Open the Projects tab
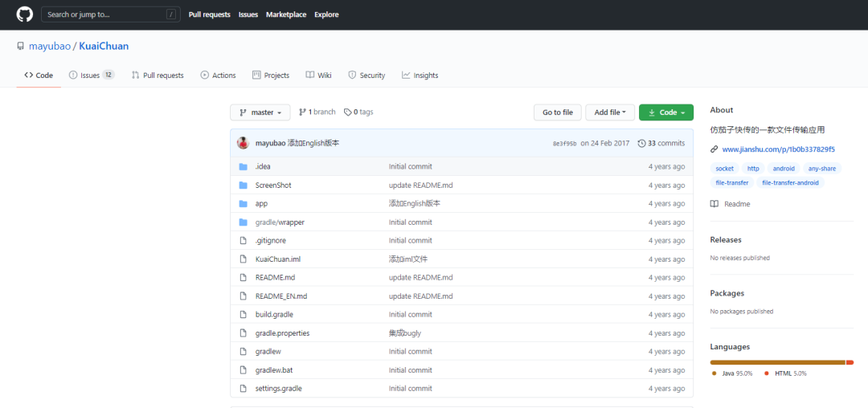Screen dimensions: 868x408 (271, 75)
